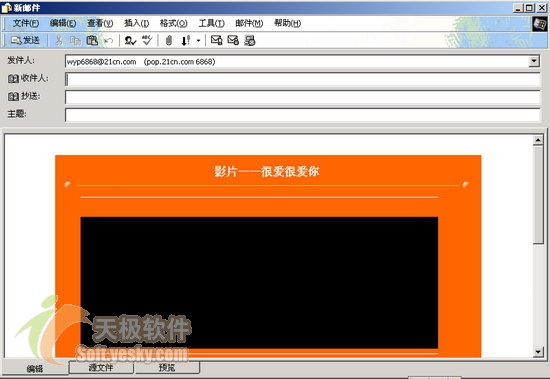Click inside the 主题 subject field
The image size is (550, 379).
(x=302, y=115)
